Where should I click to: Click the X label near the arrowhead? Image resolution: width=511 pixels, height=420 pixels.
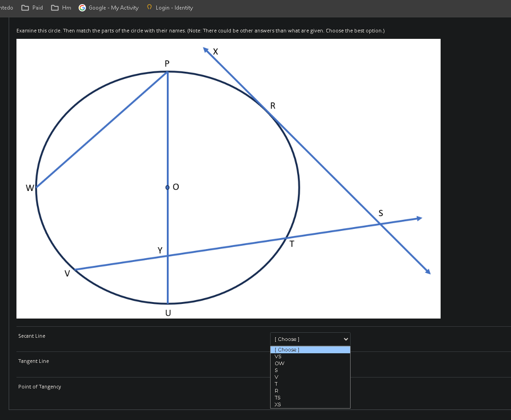(x=215, y=52)
